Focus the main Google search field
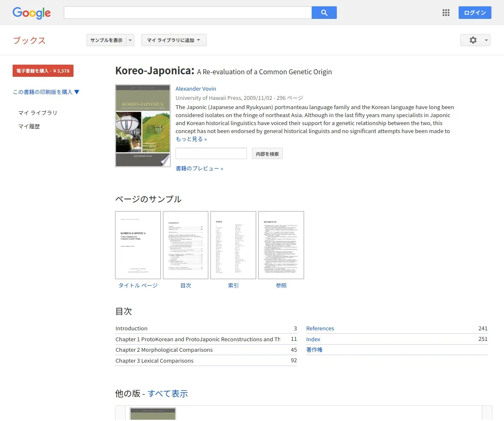 coord(188,13)
